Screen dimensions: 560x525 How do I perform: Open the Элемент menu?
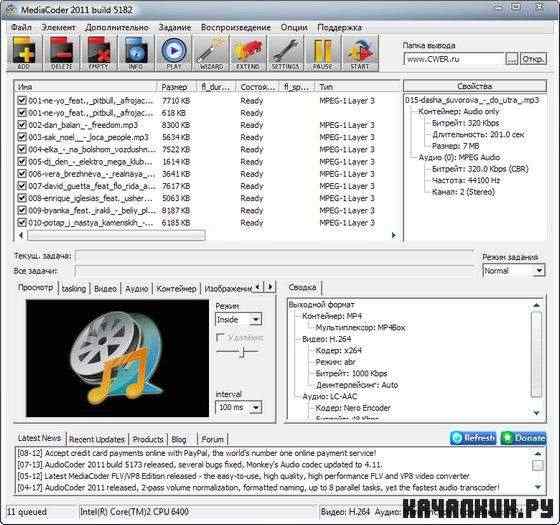pyautogui.click(x=58, y=28)
